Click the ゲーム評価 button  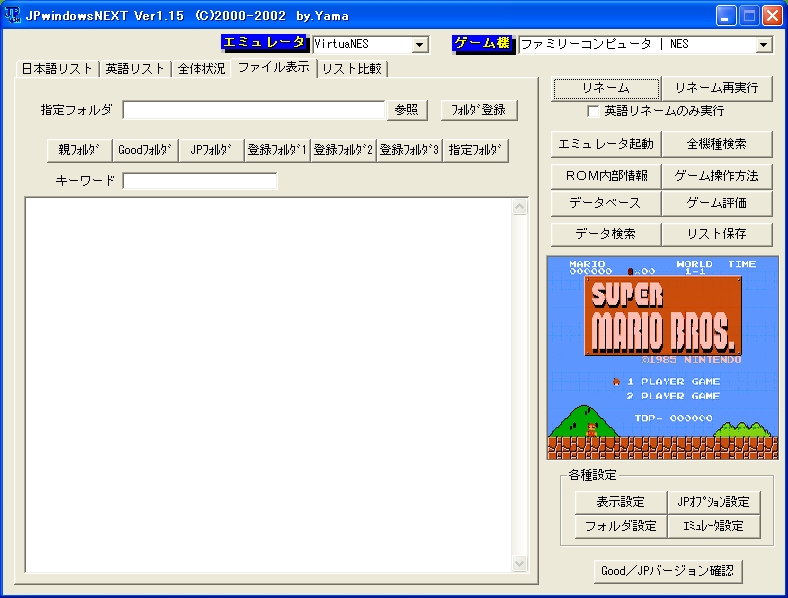coord(717,203)
